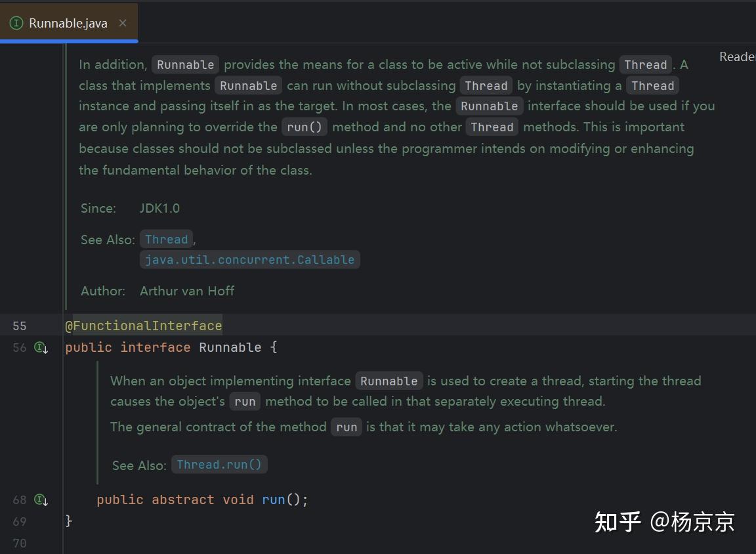Click the Runnable chip after 'implementing interface'
Viewport: 756px width, 554px height.
pyautogui.click(x=388, y=381)
